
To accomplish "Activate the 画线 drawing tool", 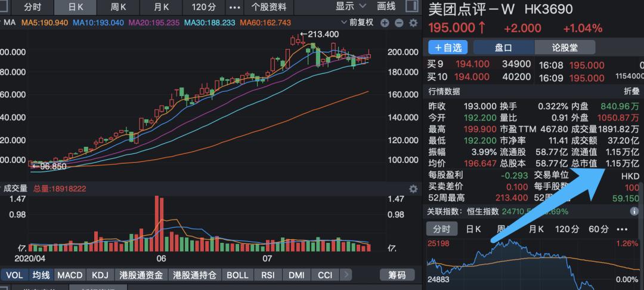I will pyautogui.click(x=386, y=7).
